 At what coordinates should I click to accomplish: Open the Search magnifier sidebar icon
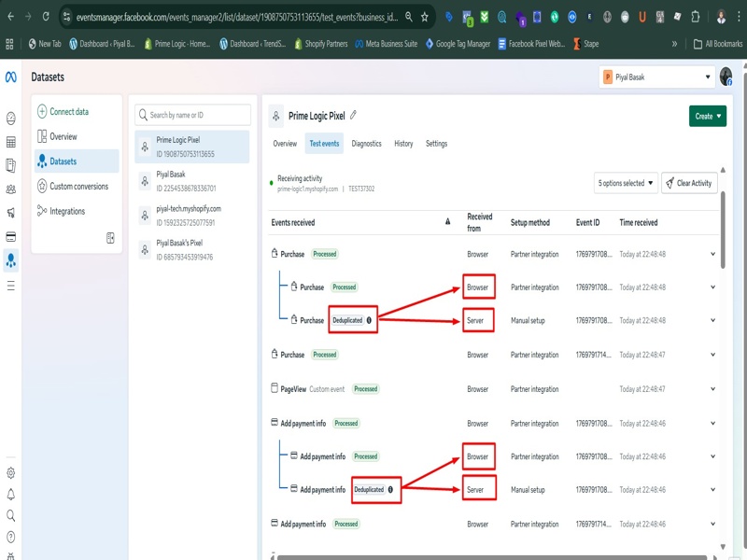(x=10, y=515)
